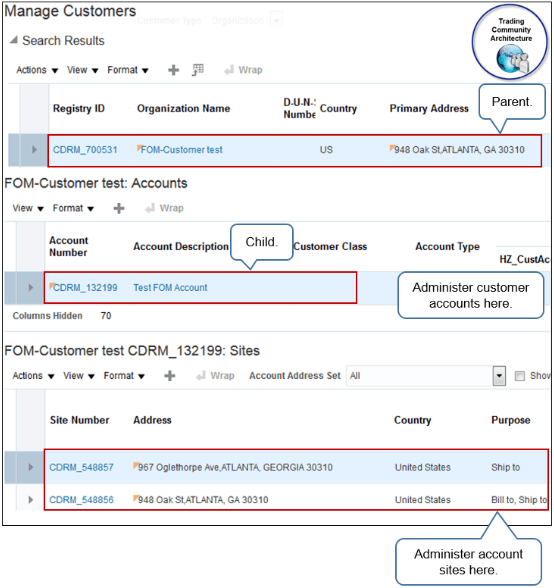Open the View menu in Search Results
The width and height of the screenshot is (554, 588).
[x=82, y=70]
